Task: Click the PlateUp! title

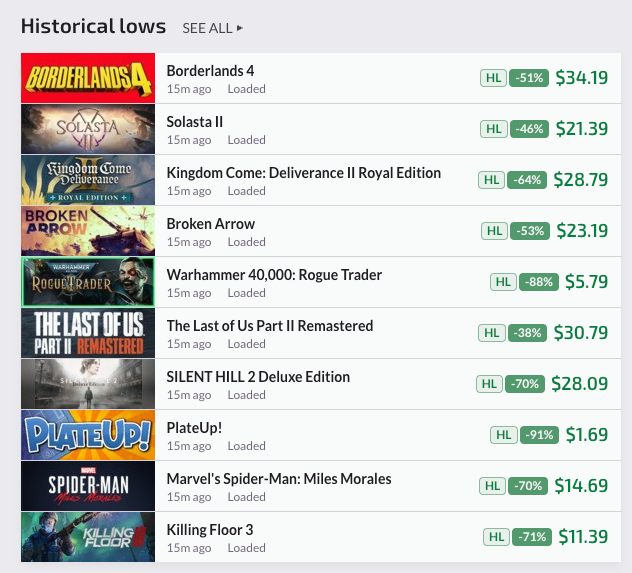Action: (x=194, y=428)
